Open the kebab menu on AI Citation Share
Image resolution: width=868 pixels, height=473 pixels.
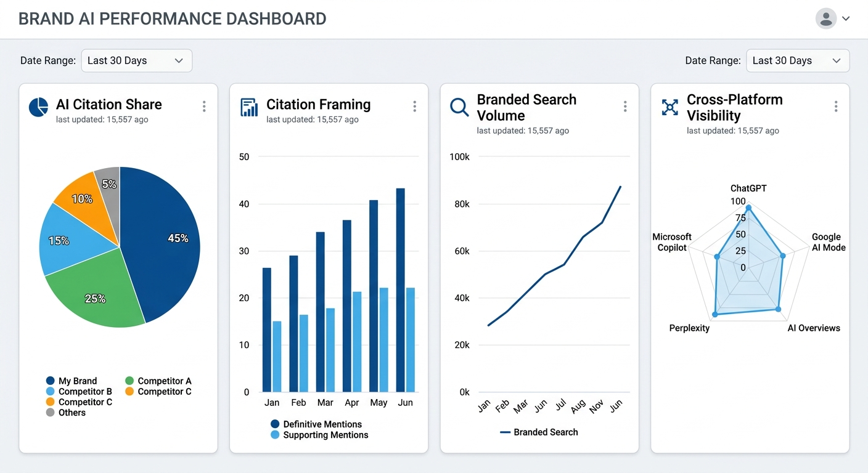[204, 106]
